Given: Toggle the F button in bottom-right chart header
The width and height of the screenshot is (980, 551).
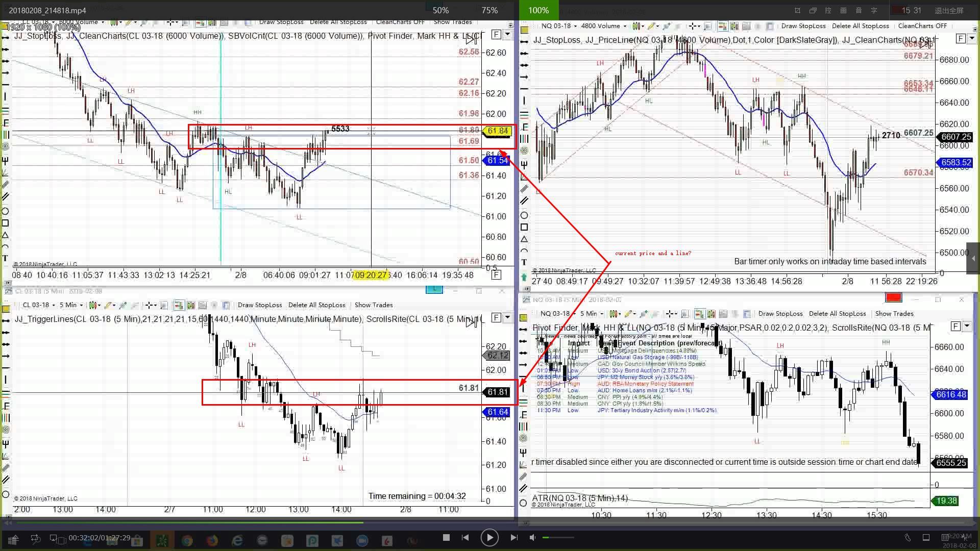Looking at the screenshot, I should pyautogui.click(x=955, y=326).
